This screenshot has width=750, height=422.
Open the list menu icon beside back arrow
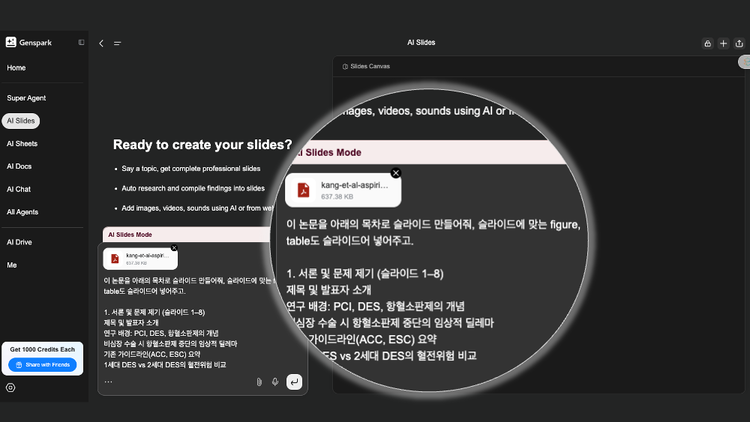(117, 43)
